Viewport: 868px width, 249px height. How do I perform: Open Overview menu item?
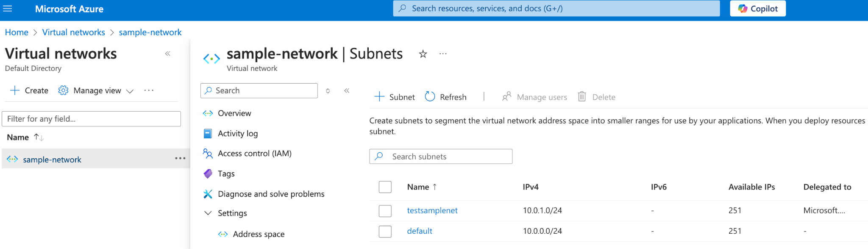coord(234,113)
